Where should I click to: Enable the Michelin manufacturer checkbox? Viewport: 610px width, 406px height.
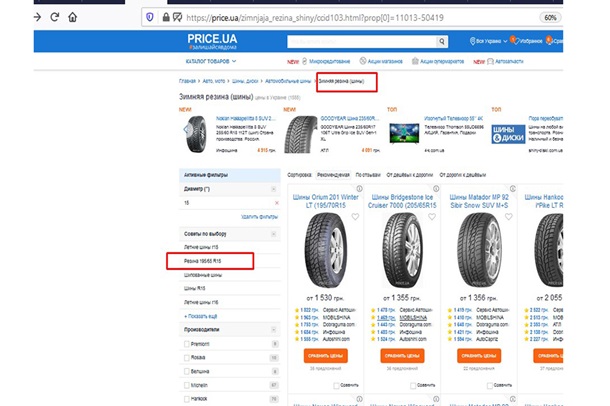(187, 383)
